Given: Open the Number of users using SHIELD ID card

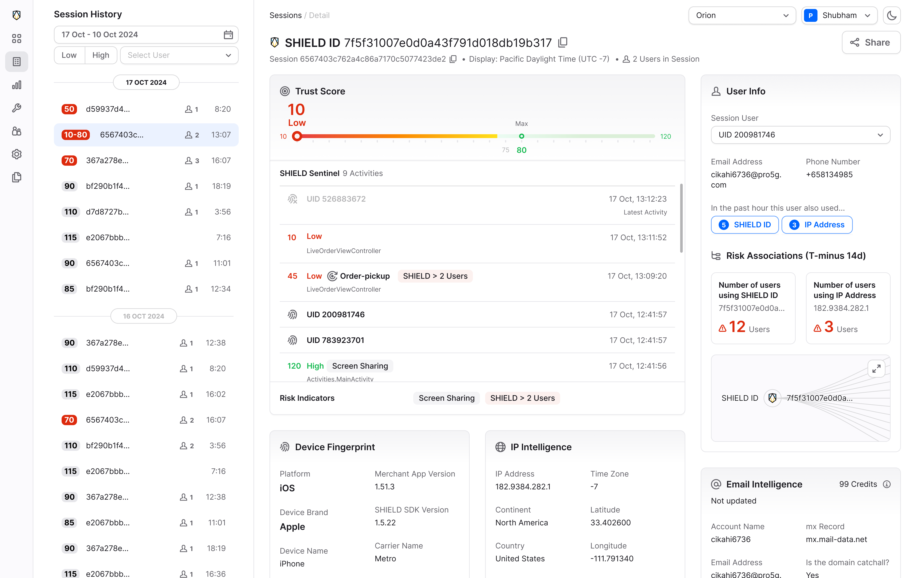Looking at the screenshot, I should pos(753,308).
